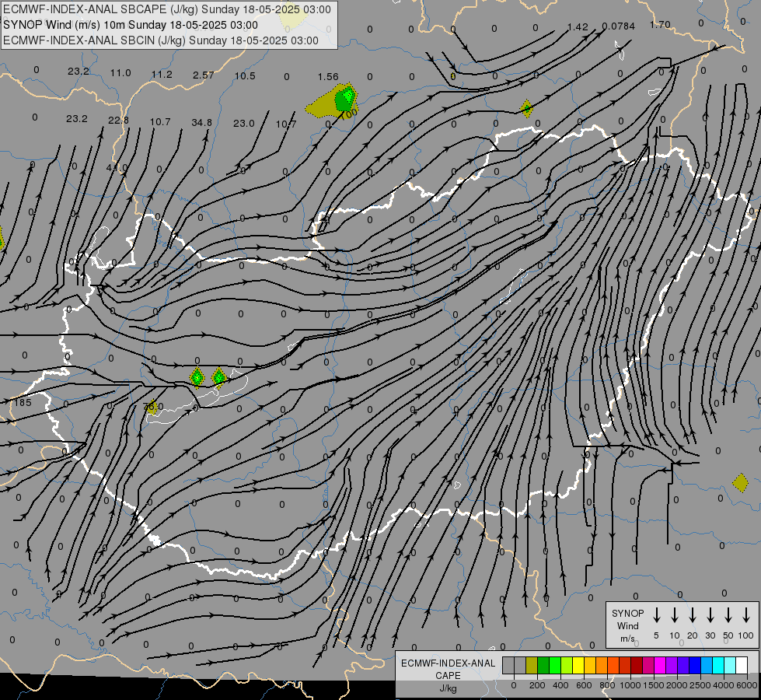Viewport: 761px width, 700px height.
Task: Click the 22.8 value on the map
Action: point(118,120)
